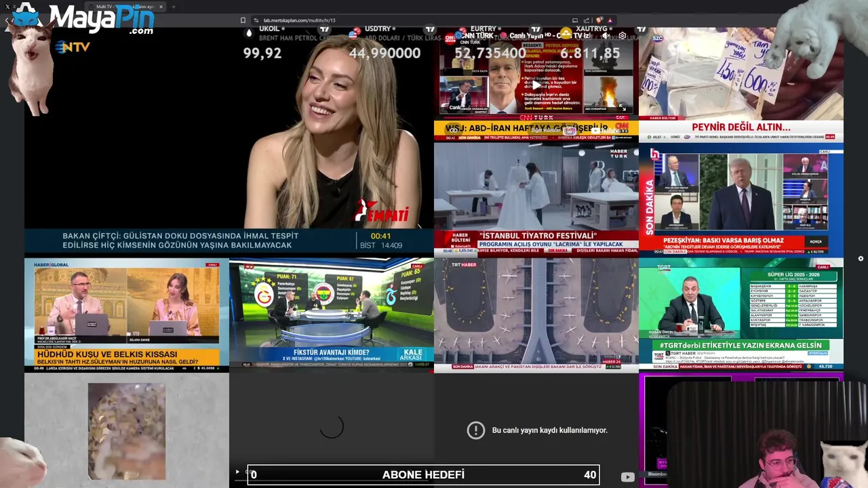Click the USDTRY ticker label
Screen dimensions: 868x488
click(x=378, y=29)
